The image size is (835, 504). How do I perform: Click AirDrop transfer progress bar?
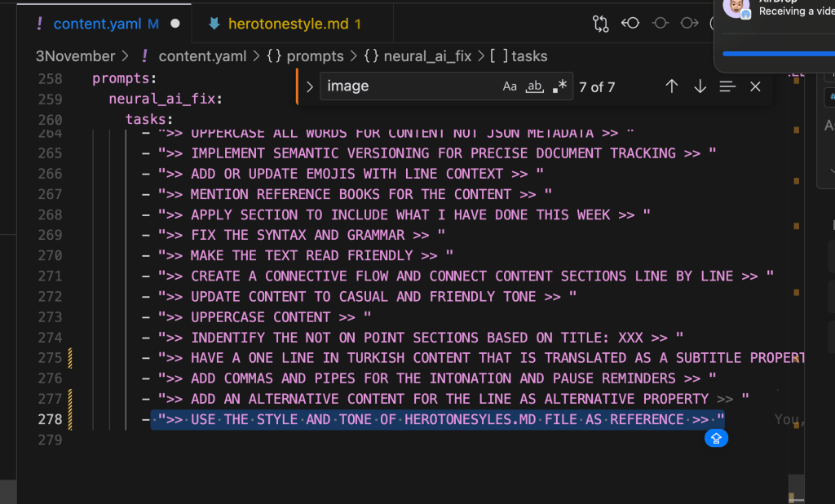(x=779, y=54)
